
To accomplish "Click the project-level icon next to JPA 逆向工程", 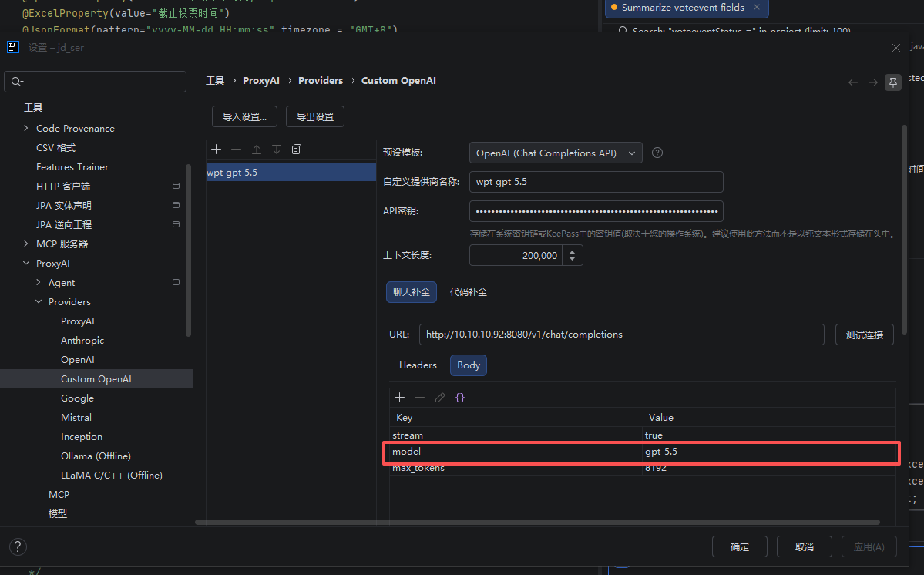I will point(176,224).
